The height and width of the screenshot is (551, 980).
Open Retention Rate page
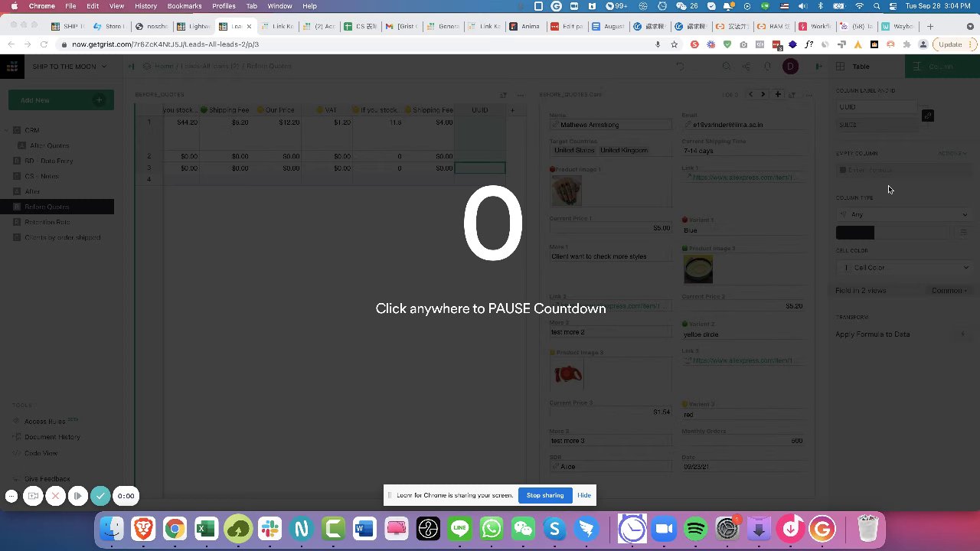click(47, 222)
